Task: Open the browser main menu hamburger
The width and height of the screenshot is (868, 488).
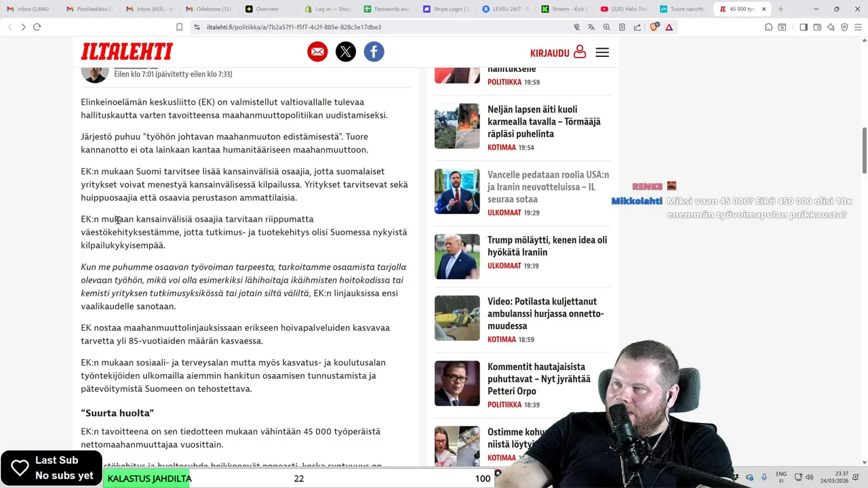Action: tap(858, 27)
